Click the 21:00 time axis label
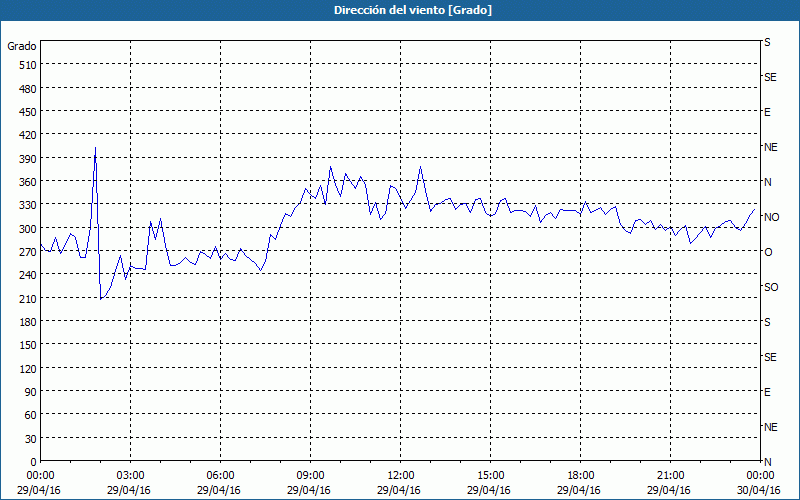The height and width of the screenshot is (500, 800). (x=670, y=476)
